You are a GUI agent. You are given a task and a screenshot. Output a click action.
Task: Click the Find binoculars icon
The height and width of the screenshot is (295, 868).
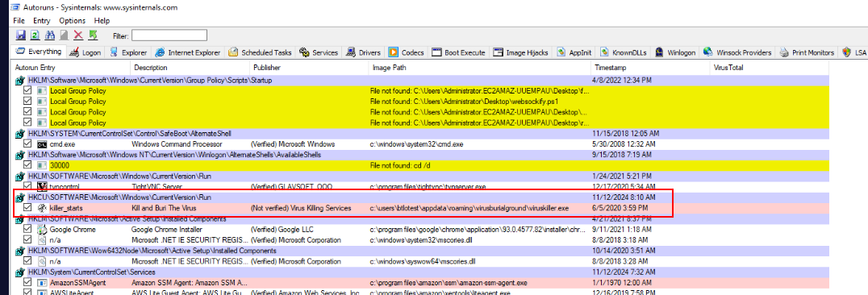[x=49, y=35]
